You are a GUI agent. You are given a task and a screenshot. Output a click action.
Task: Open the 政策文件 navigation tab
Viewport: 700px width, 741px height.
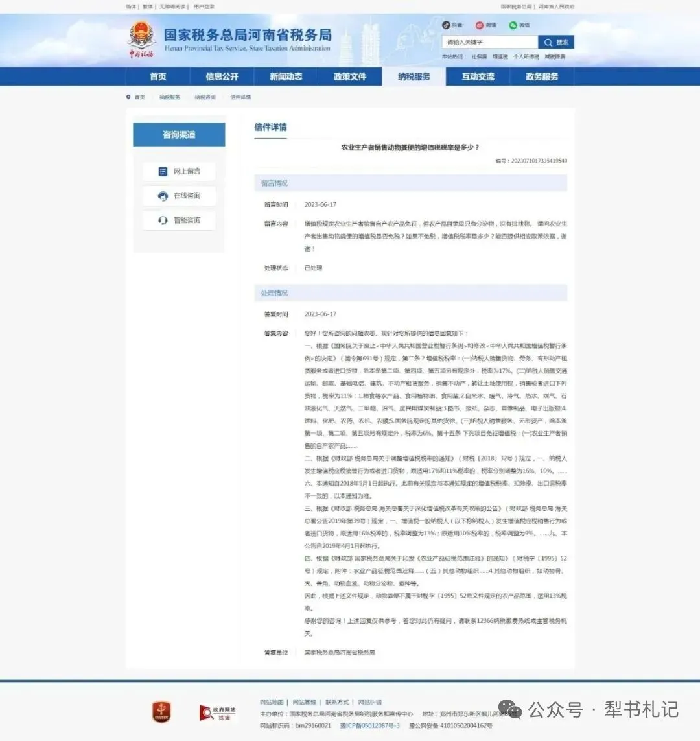tap(350, 76)
